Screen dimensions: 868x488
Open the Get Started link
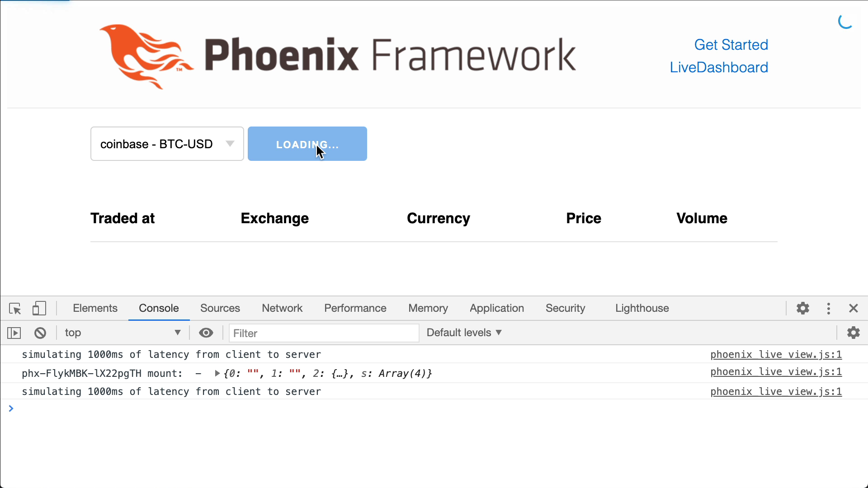coord(731,45)
